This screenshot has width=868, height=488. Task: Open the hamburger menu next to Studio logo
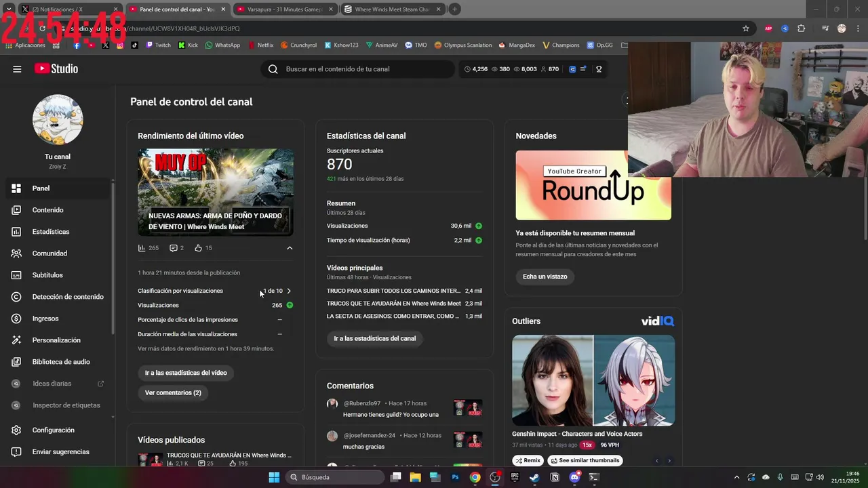point(17,69)
